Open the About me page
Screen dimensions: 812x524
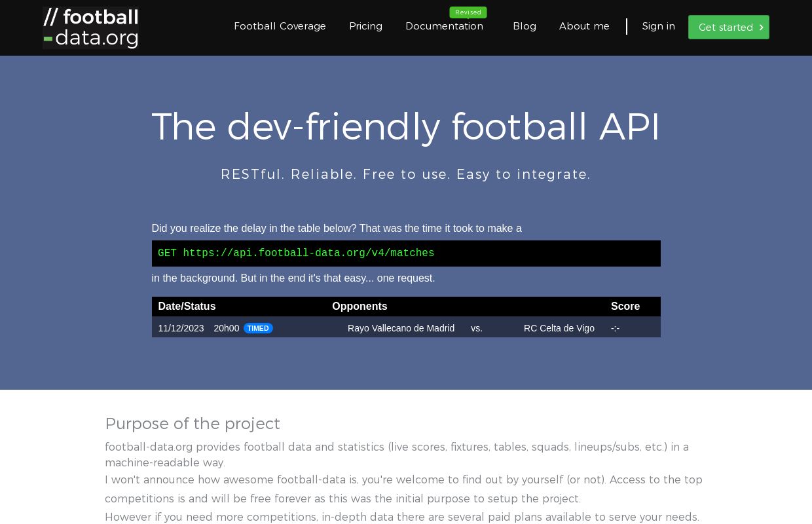coord(584,26)
